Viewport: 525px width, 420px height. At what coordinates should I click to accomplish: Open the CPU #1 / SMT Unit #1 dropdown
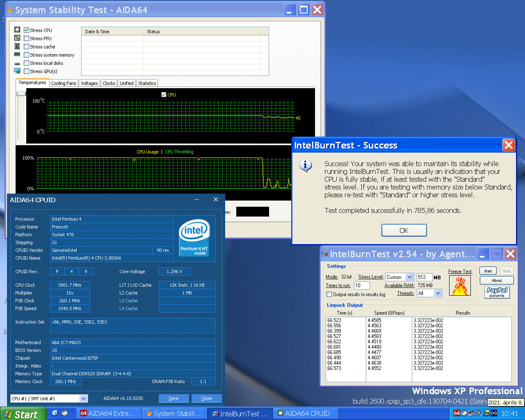tap(84, 398)
